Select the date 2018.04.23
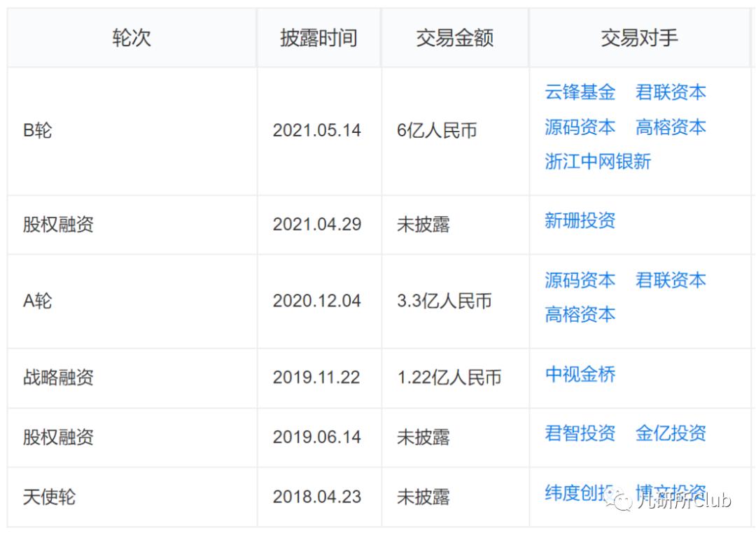This screenshot has width=756, height=533. pyautogui.click(x=317, y=497)
